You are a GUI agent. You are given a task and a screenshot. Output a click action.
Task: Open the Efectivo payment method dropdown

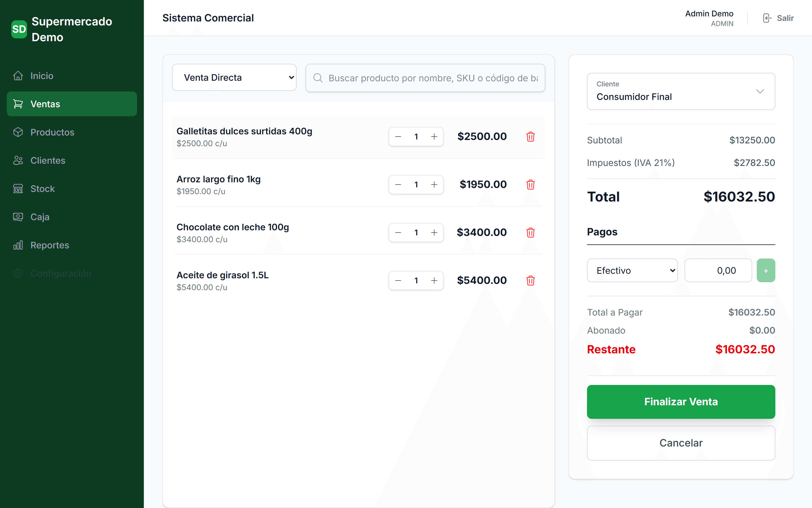point(632,270)
